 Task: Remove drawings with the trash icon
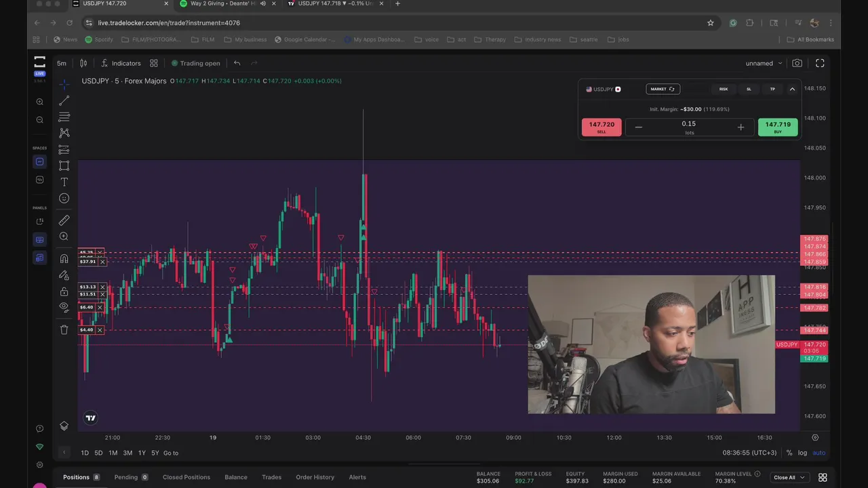[64, 329]
